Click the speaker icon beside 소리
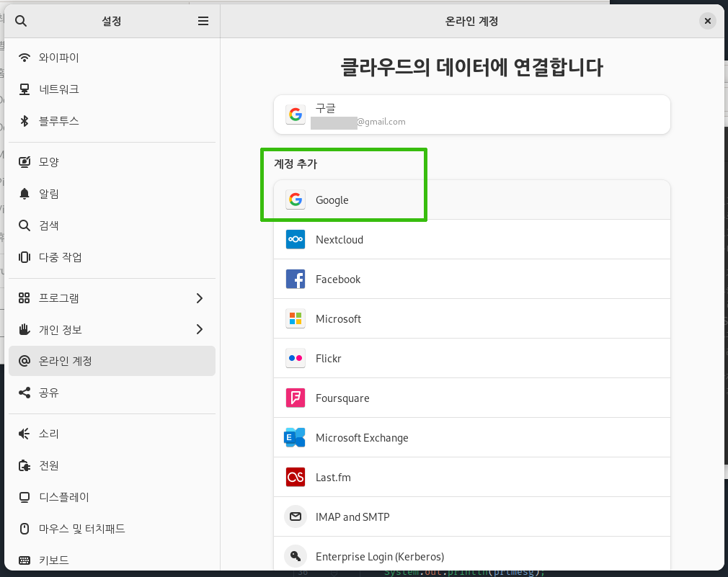 [x=24, y=434]
